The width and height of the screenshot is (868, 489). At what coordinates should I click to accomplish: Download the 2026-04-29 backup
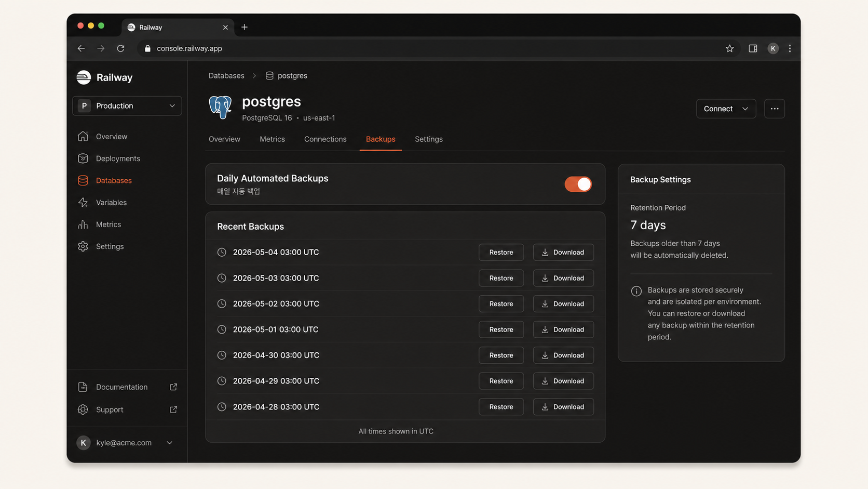click(x=563, y=381)
